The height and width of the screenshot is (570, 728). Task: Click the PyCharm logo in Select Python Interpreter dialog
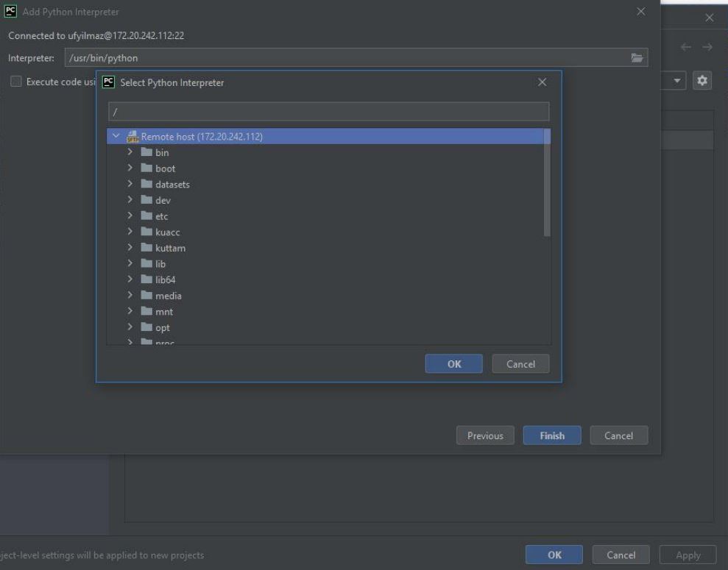pyautogui.click(x=108, y=82)
